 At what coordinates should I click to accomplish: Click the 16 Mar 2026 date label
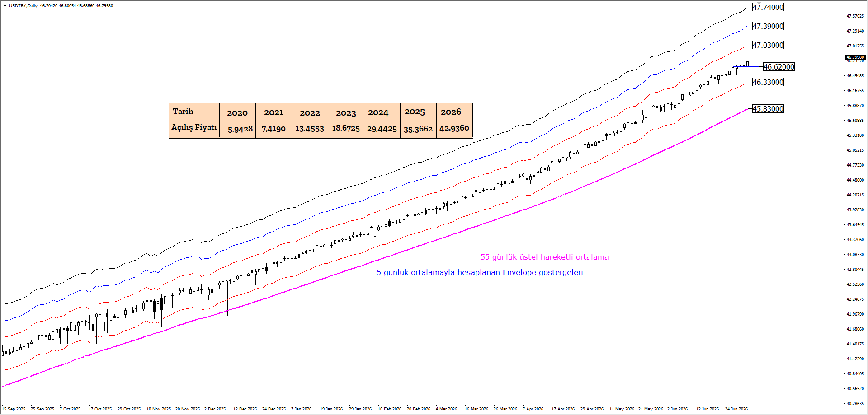[x=476, y=409]
